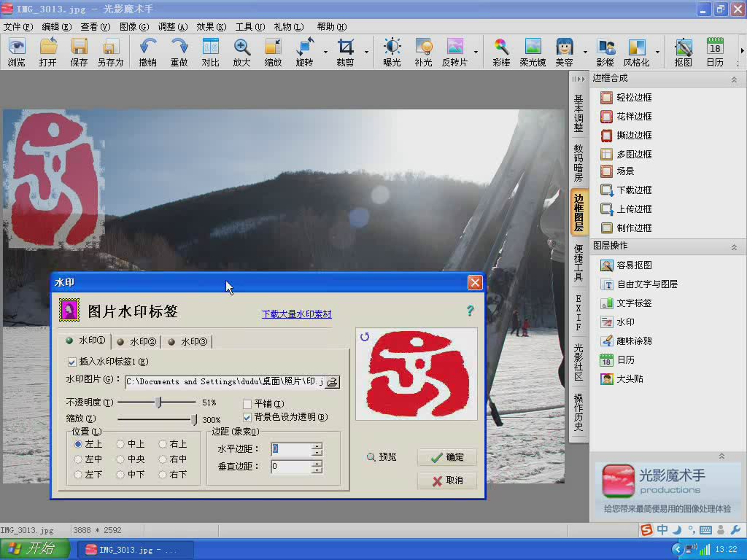Image resolution: width=747 pixels, height=560 pixels.
Task: Open the 调整 menu
Action: 173,27
